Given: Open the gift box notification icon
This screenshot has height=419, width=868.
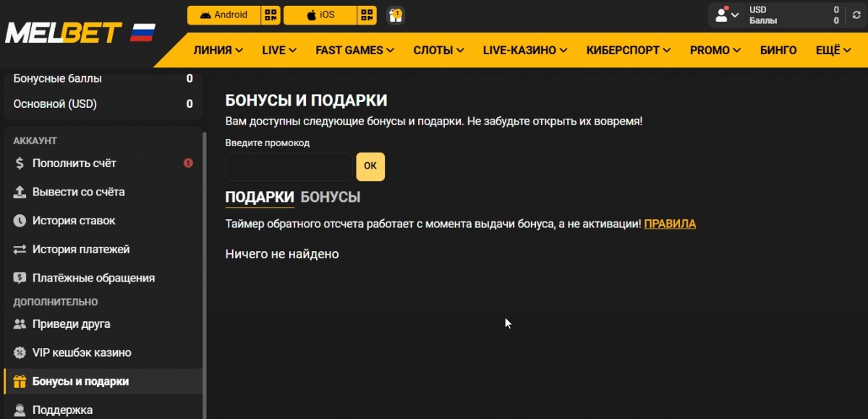Looking at the screenshot, I should 396,15.
